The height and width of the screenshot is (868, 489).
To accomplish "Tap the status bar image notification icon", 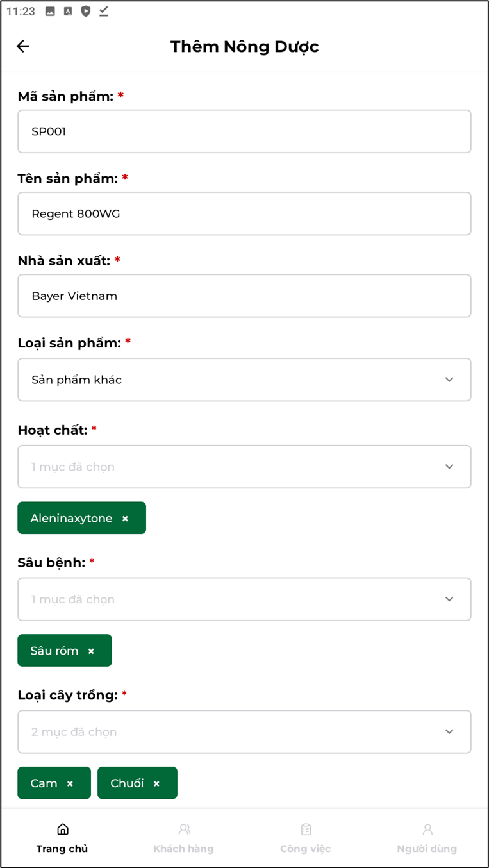I will coord(50,12).
